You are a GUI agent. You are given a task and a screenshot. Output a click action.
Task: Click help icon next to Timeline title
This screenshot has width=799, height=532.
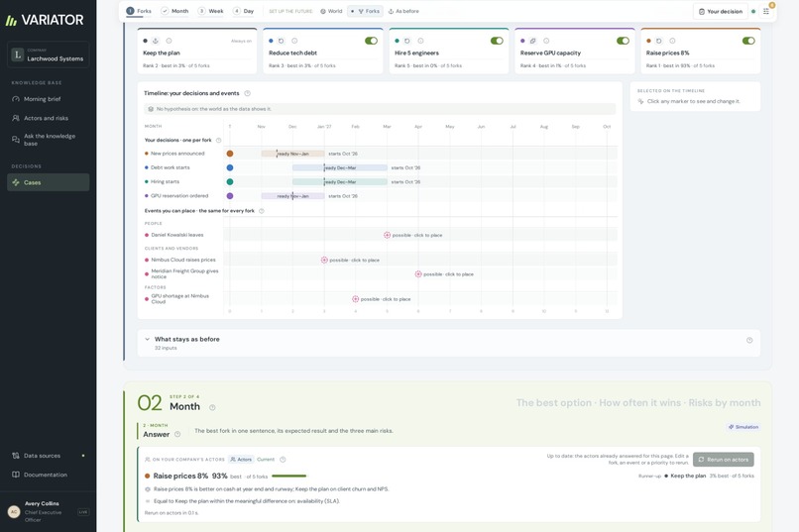coord(247,93)
